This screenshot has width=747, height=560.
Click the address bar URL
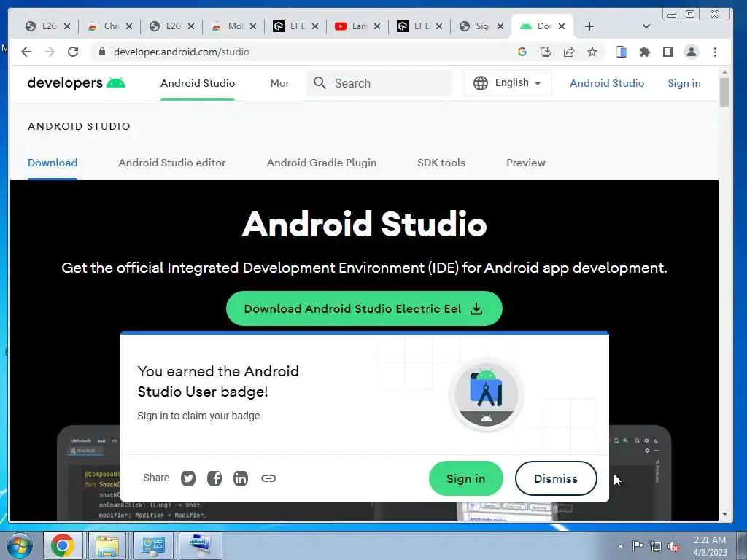(181, 52)
